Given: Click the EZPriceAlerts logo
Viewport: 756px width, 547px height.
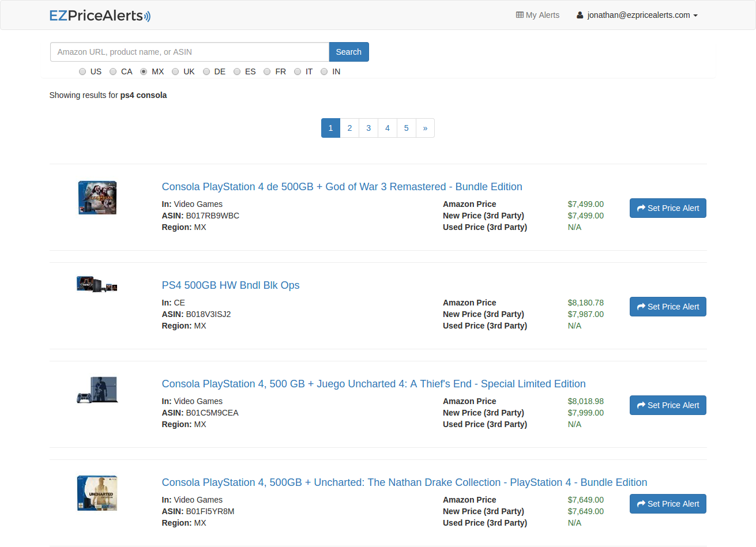Looking at the screenshot, I should [100, 16].
